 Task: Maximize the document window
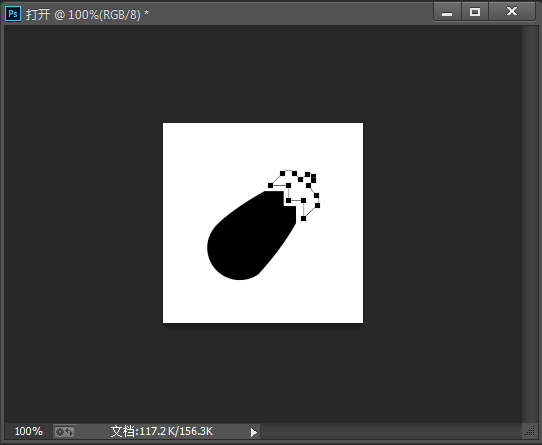click(x=475, y=12)
